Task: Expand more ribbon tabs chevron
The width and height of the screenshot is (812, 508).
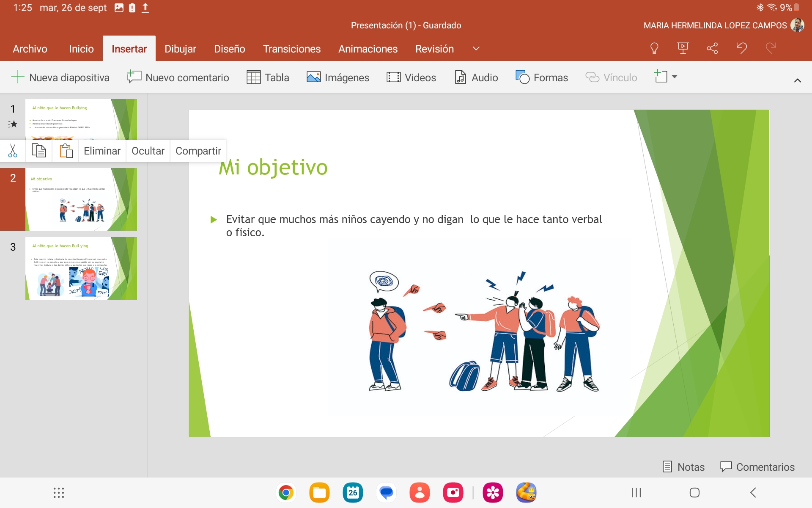Action: [x=476, y=49]
